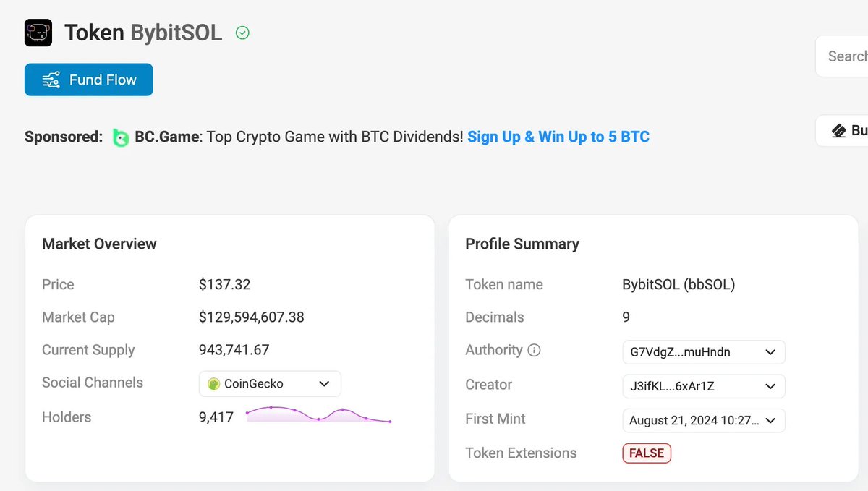The width and height of the screenshot is (868, 491).
Task: Click the green verified checkmark badge
Action: (243, 33)
